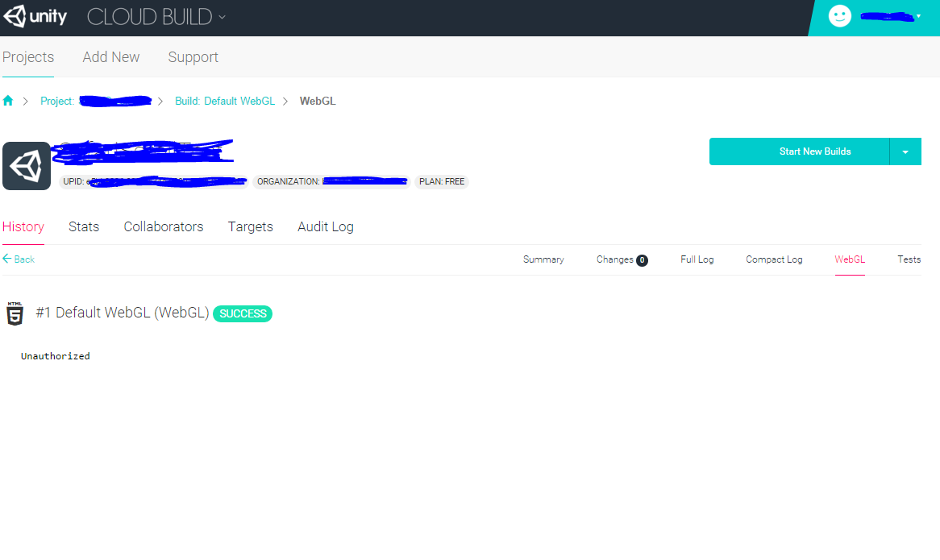The width and height of the screenshot is (940, 560).
Task: Open the Project breadcrumb link
Action: (x=96, y=102)
